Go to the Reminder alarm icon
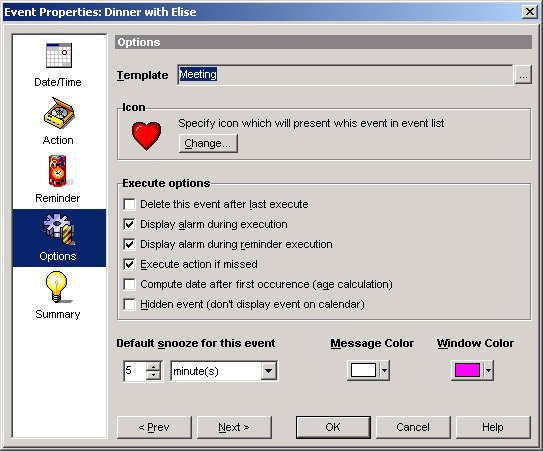 [x=57, y=171]
